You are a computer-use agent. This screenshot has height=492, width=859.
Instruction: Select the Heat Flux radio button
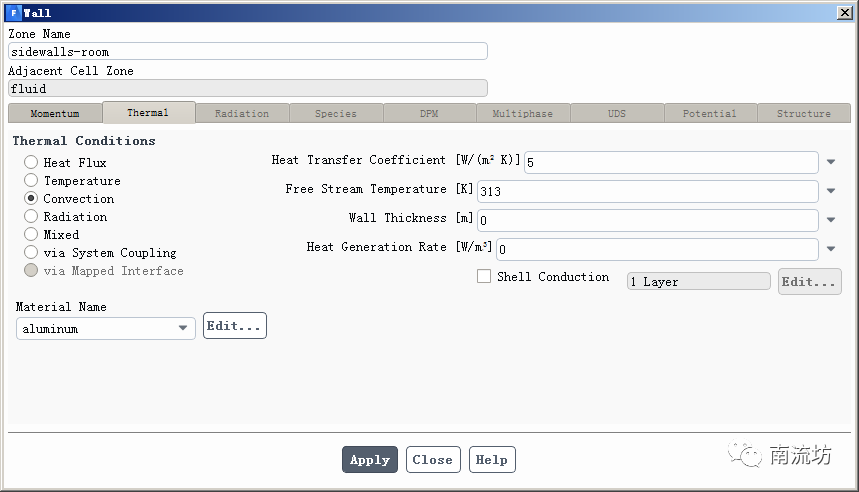point(31,163)
